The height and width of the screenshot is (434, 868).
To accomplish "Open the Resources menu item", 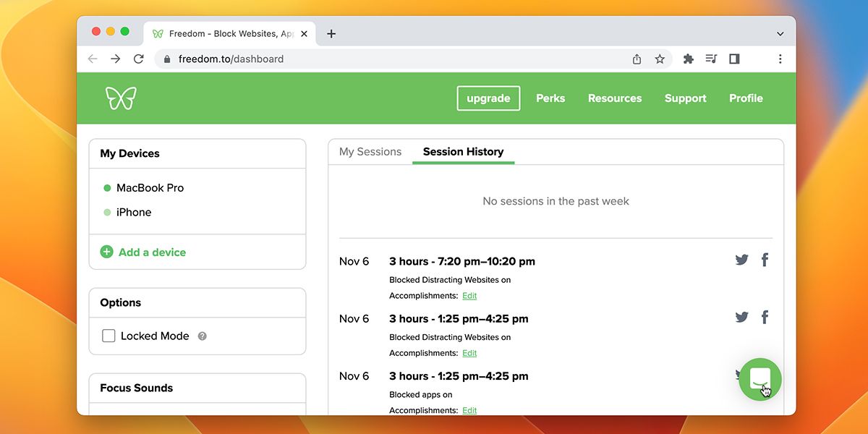I will [x=615, y=98].
